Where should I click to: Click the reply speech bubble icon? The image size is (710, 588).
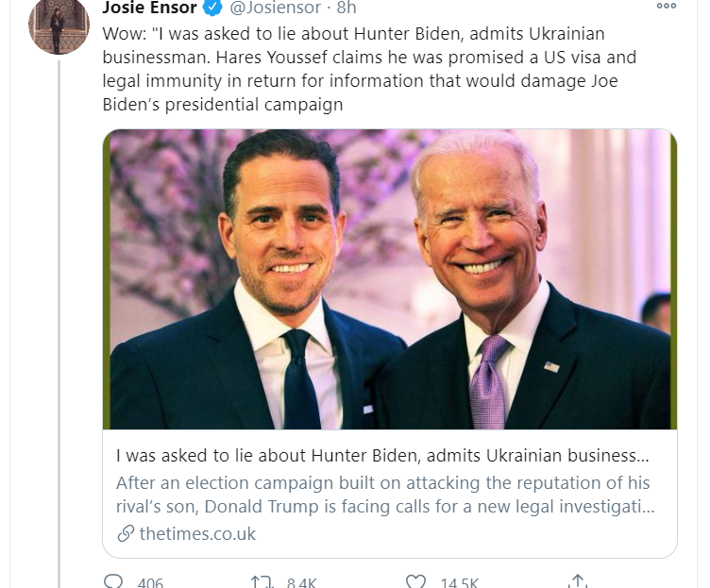[x=113, y=582]
